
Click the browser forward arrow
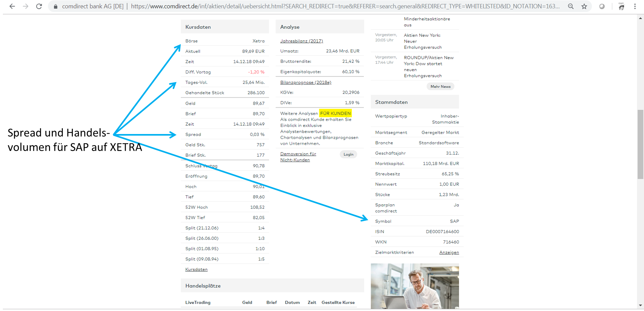click(26, 6)
